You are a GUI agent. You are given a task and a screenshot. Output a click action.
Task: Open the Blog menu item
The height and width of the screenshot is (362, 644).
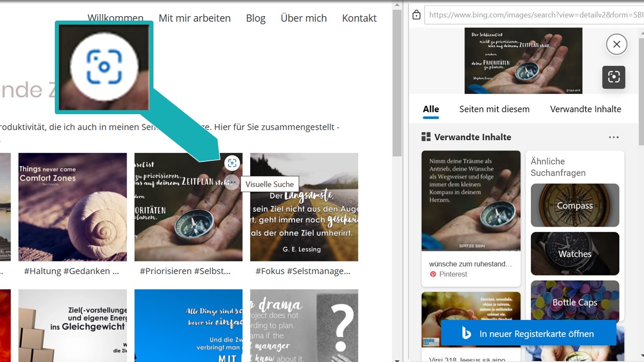pos(256,18)
